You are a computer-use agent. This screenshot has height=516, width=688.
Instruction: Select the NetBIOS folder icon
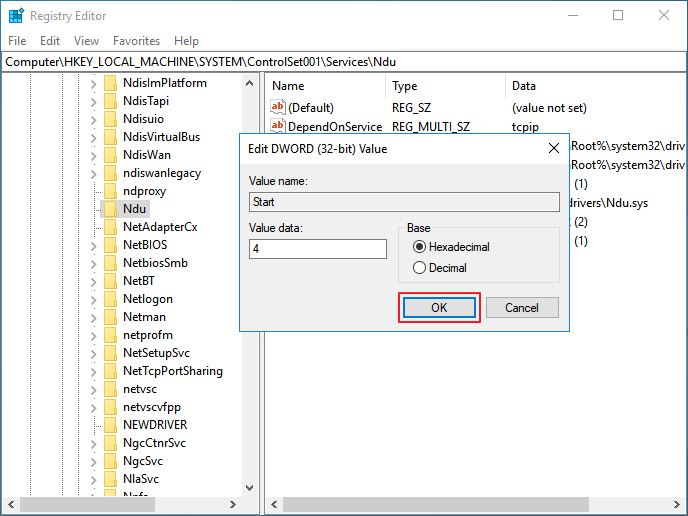coord(111,245)
